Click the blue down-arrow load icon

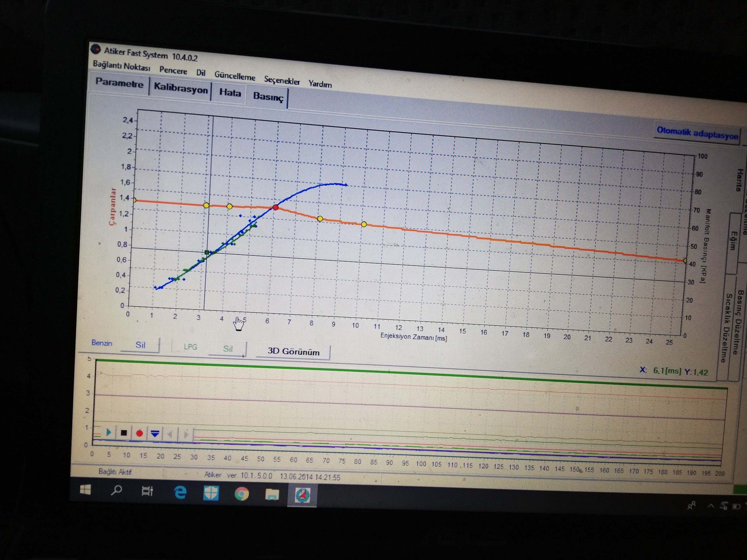pos(155,433)
